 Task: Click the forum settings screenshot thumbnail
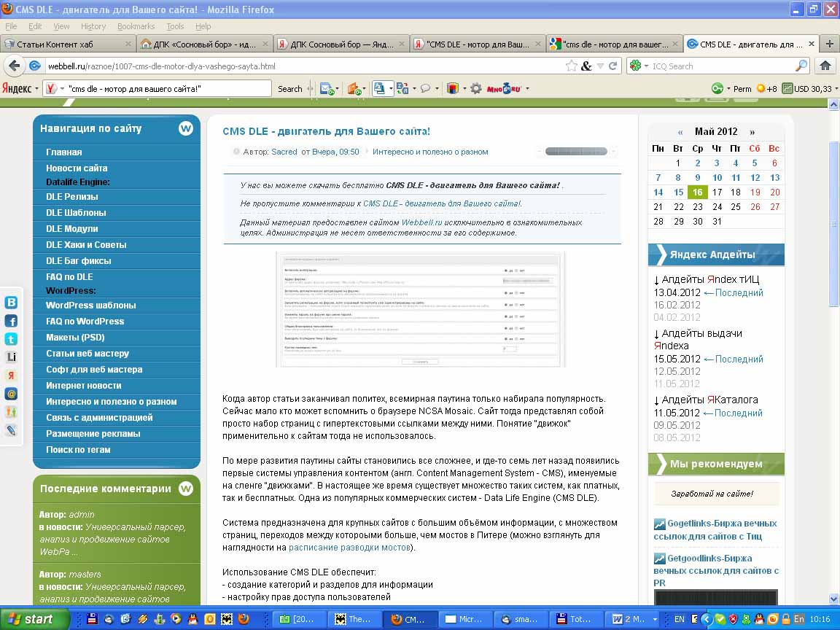(420, 309)
